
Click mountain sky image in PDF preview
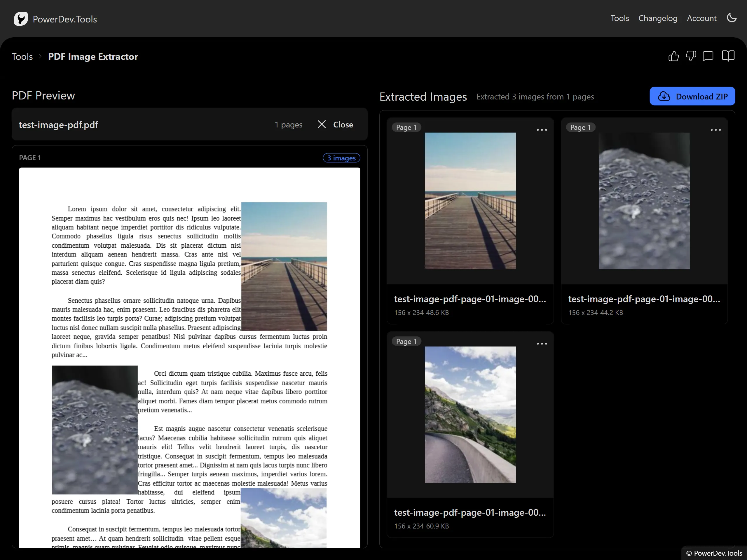coord(284,518)
